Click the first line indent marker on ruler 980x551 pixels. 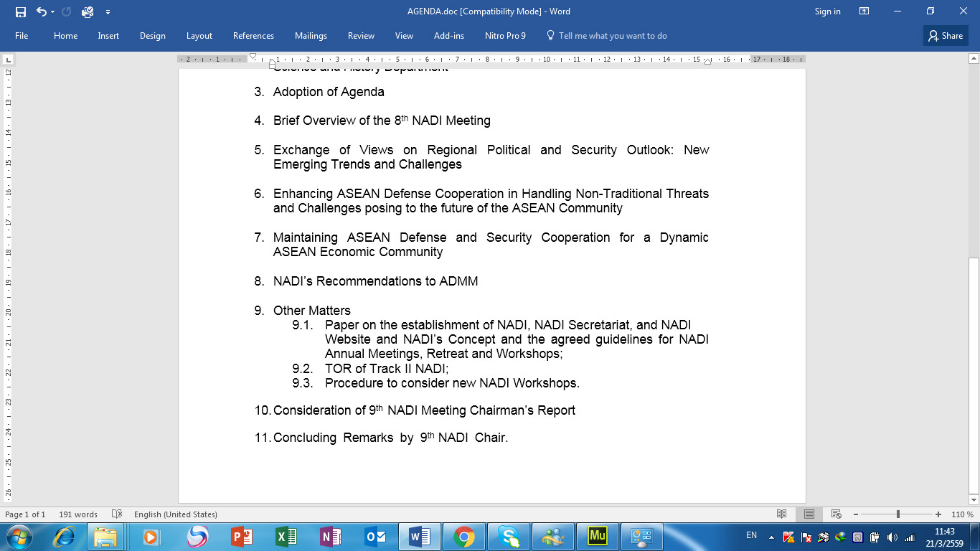tap(253, 56)
